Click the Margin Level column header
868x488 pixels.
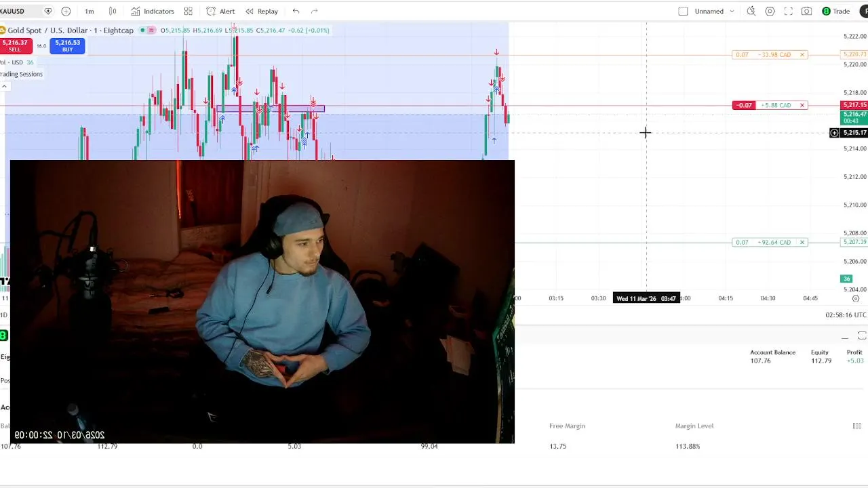694,426
